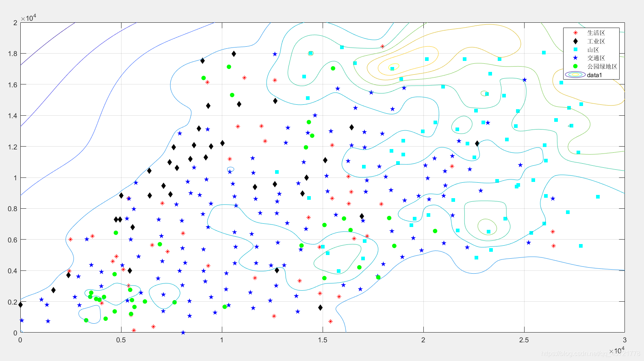Image resolution: width=644 pixels, height=361 pixels.
Task: Click the contour ellipse icon beside data1
Action: 575,75
